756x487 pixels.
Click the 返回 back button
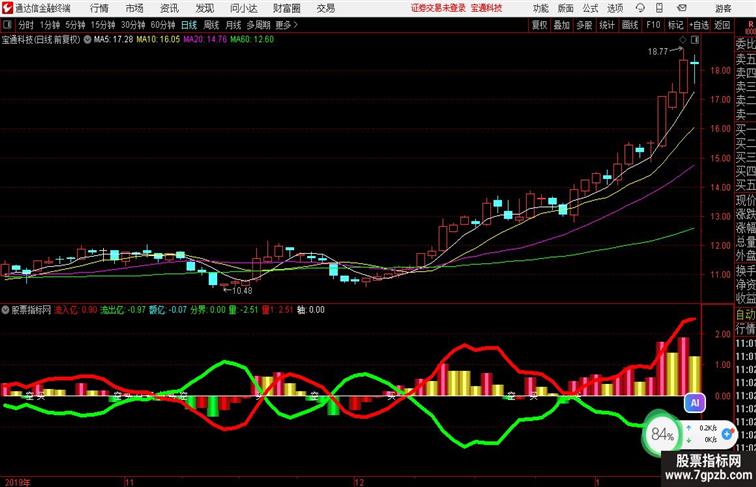coord(722,25)
